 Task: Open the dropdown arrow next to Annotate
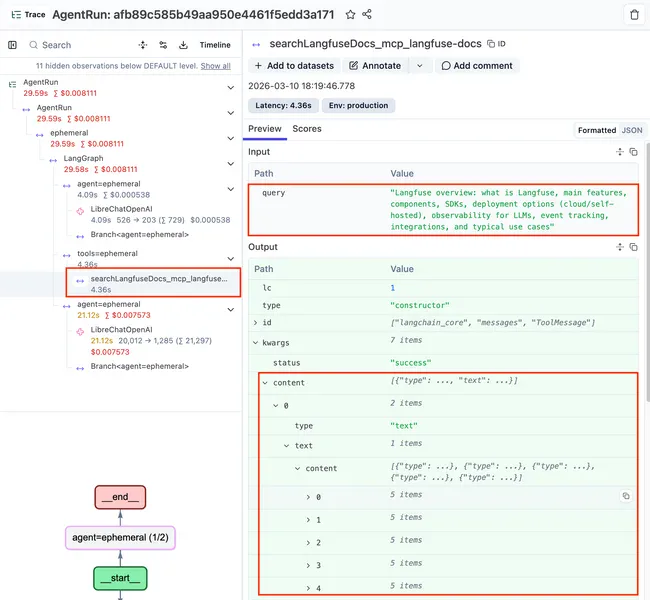(419, 66)
